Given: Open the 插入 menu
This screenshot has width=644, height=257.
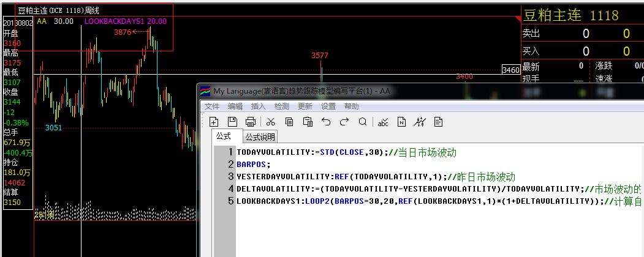Looking at the screenshot, I should coord(259,106).
